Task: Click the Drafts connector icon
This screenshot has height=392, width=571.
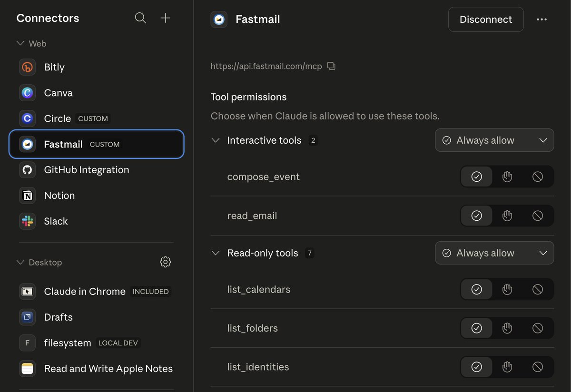Action: 28,317
